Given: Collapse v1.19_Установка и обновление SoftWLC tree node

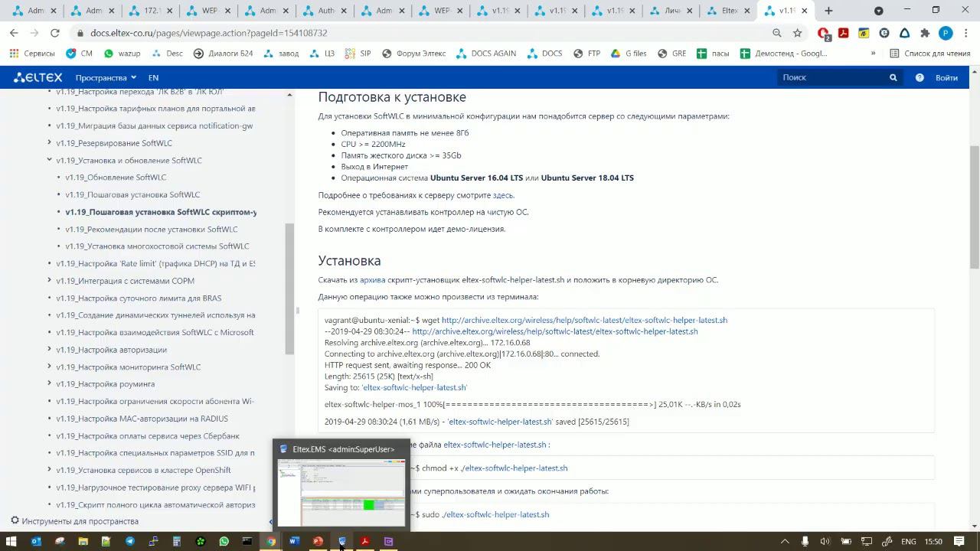Looking at the screenshot, I should [49, 160].
